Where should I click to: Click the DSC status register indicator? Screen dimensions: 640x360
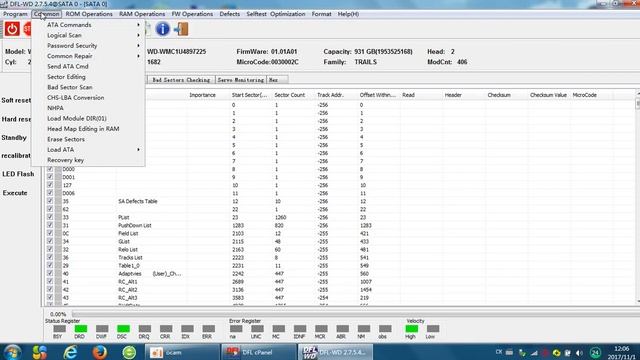pyautogui.click(x=123, y=329)
